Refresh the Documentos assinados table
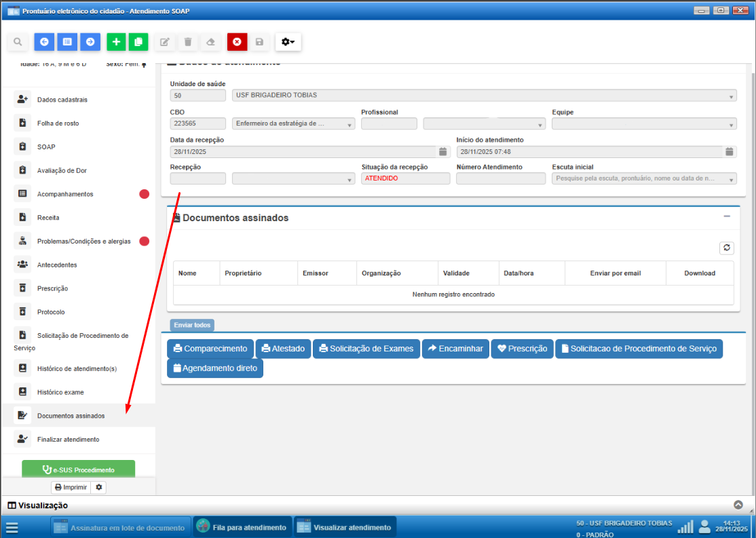The image size is (756, 538). tap(726, 248)
